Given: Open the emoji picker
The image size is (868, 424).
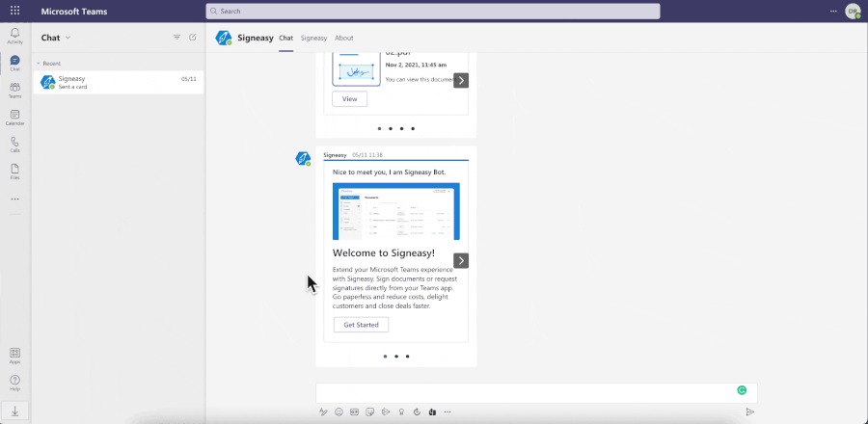Looking at the screenshot, I should coord(339,411).
